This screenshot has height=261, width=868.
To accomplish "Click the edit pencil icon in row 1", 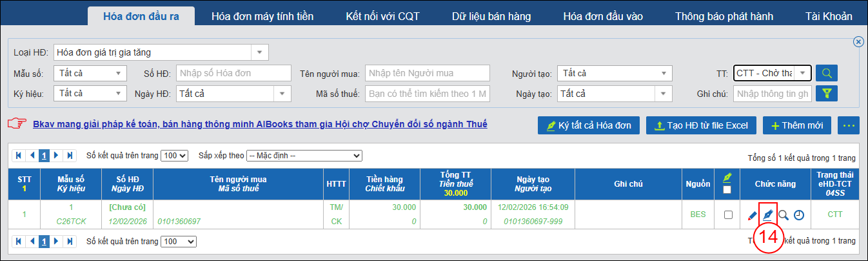I will 752,215.
